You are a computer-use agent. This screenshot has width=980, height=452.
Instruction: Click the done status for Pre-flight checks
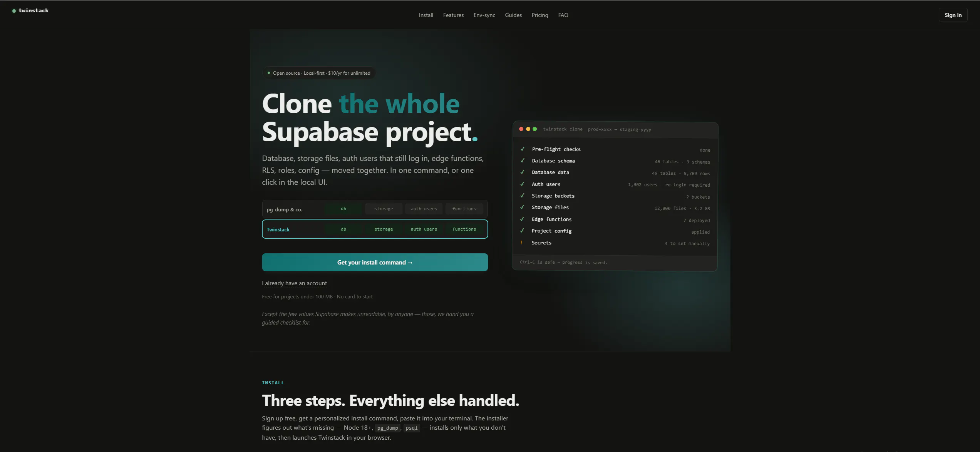click(x=705, y=150)
